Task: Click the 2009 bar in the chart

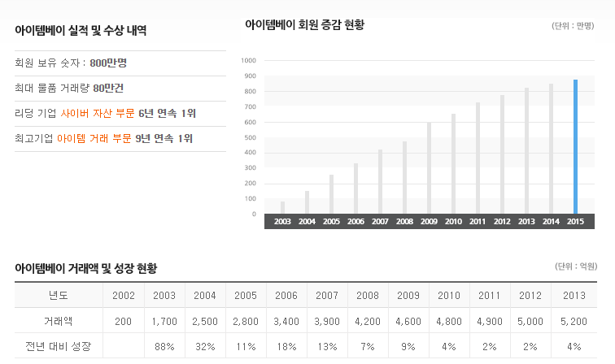Action: point(429,168)
